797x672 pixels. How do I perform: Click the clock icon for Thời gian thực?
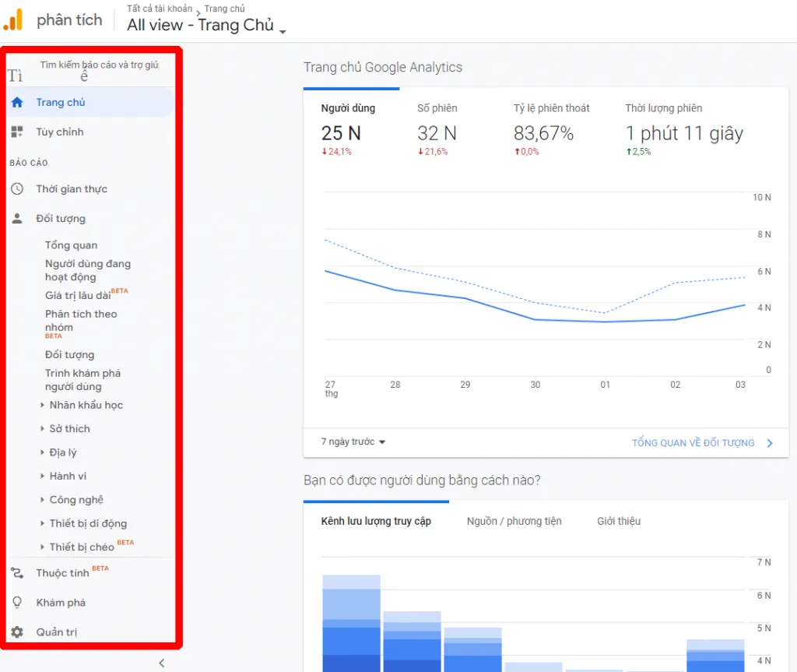tap(17, 188)
